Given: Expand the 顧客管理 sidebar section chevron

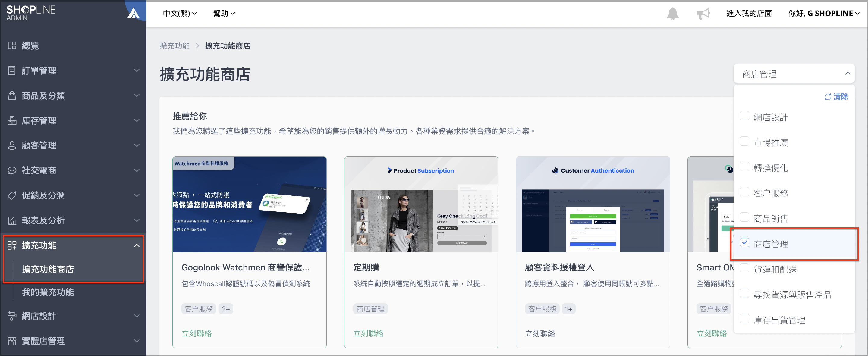Looking at the screenshot, I should 137,145.
